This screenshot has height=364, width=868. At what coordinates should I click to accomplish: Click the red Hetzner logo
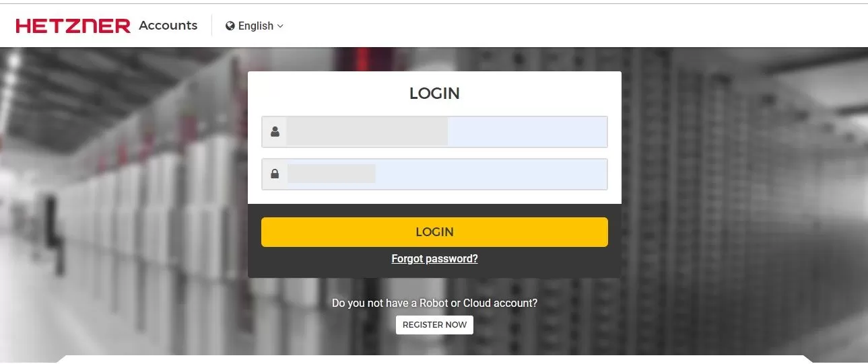pyautogui.click(x=73, y=26)
